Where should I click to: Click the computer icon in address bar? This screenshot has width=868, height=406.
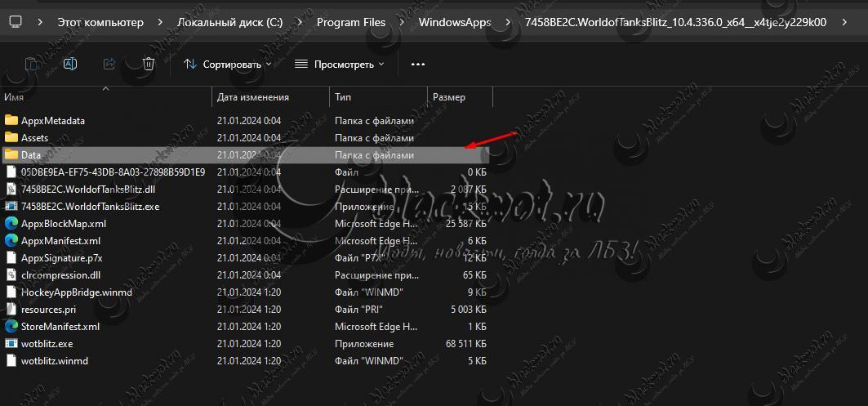pyautogui.click(x=16, y=22)
